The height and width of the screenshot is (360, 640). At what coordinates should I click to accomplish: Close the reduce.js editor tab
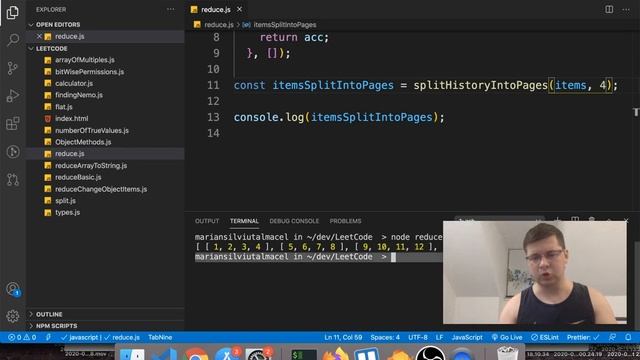click(240, 9)
